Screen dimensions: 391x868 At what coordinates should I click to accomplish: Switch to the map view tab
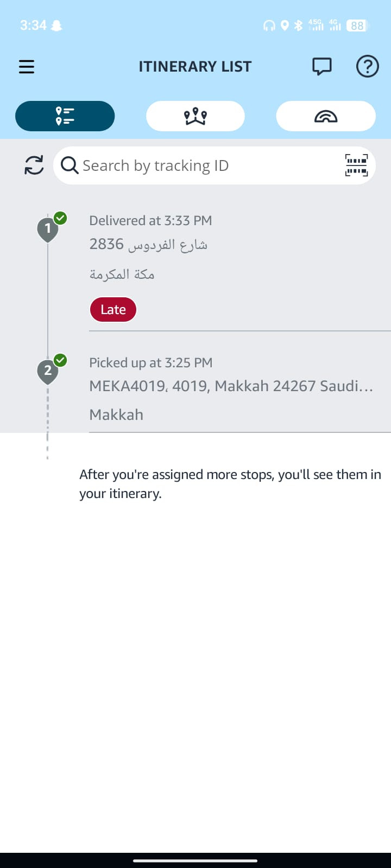195,116
